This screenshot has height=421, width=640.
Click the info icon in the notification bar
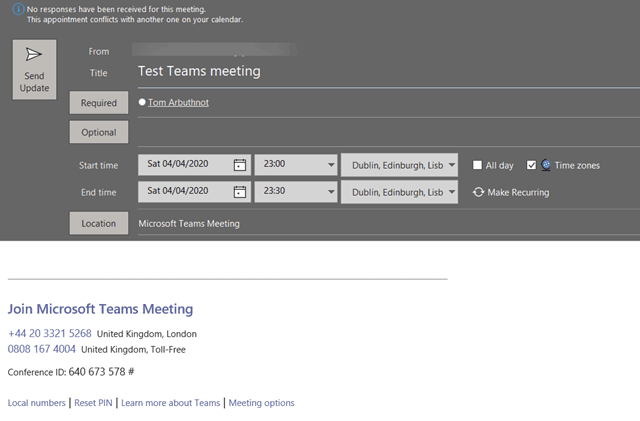[18, 9]
